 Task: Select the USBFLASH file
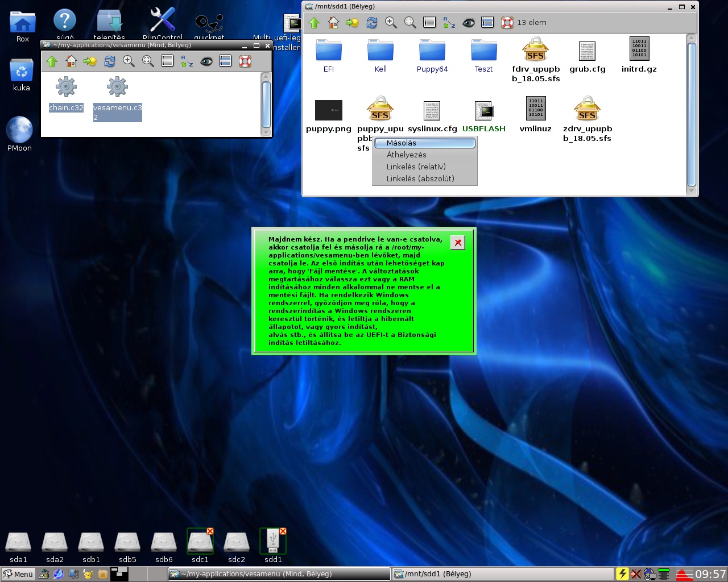[x=484, y=116]
